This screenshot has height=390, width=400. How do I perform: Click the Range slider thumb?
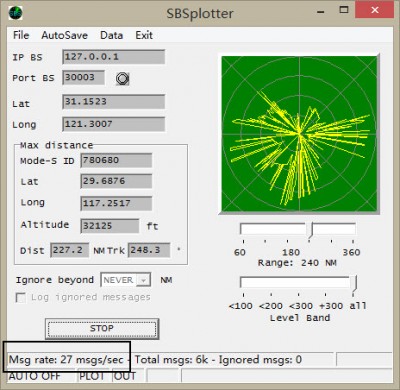coord(311,231)
